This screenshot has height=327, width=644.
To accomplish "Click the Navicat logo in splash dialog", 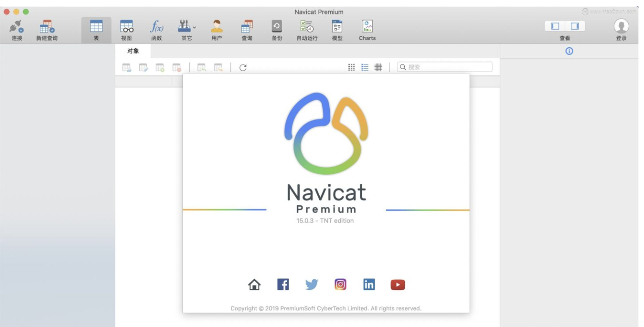I will 326,133.
